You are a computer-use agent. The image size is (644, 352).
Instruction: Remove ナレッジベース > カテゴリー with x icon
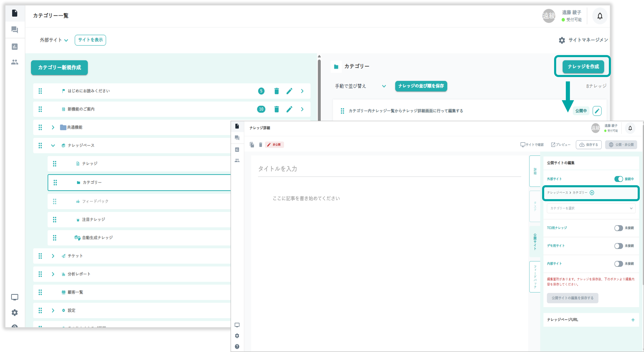[x=592, y=193]
